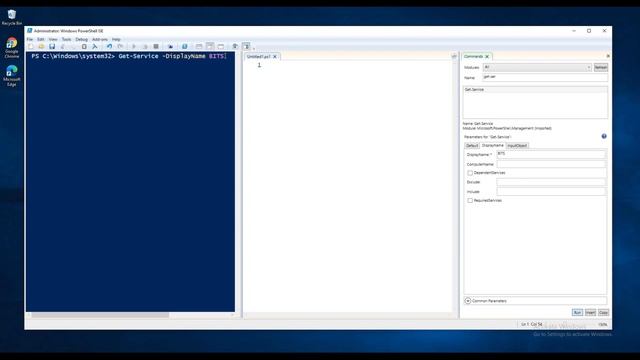This screenshot has height=360, width=640.
Task: Open the toolbar overflow options arrow
Action: coord(253,48)
